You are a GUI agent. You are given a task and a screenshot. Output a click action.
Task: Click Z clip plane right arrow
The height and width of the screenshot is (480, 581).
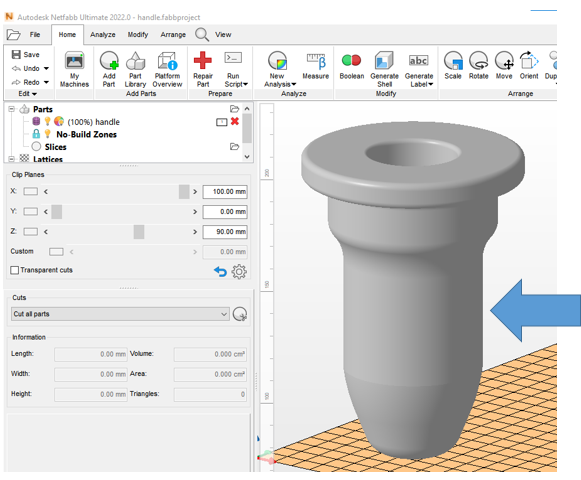coord(195,232)
